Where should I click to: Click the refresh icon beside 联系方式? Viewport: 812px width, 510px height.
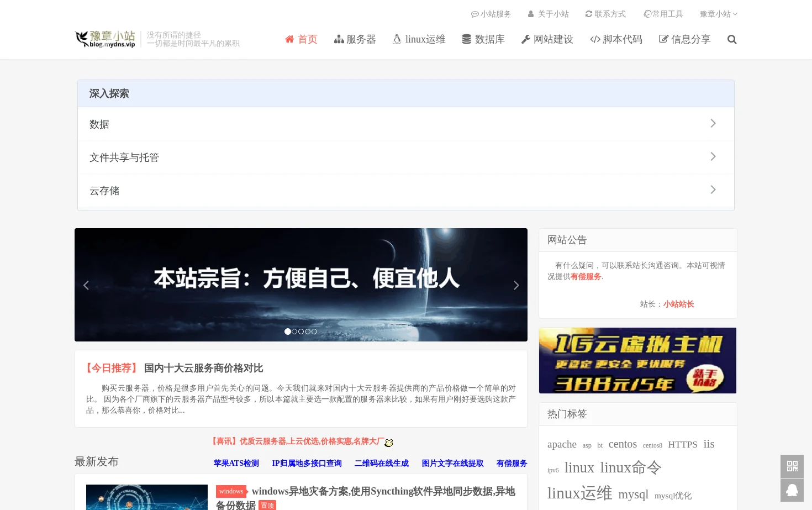click(589, 14)
